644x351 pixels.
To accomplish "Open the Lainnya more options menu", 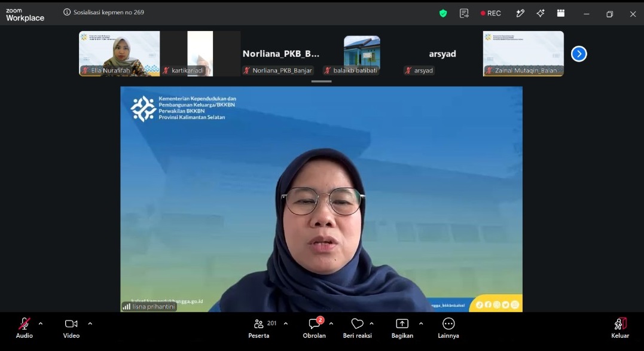I will pyautogui.click(x=448, y=328).
